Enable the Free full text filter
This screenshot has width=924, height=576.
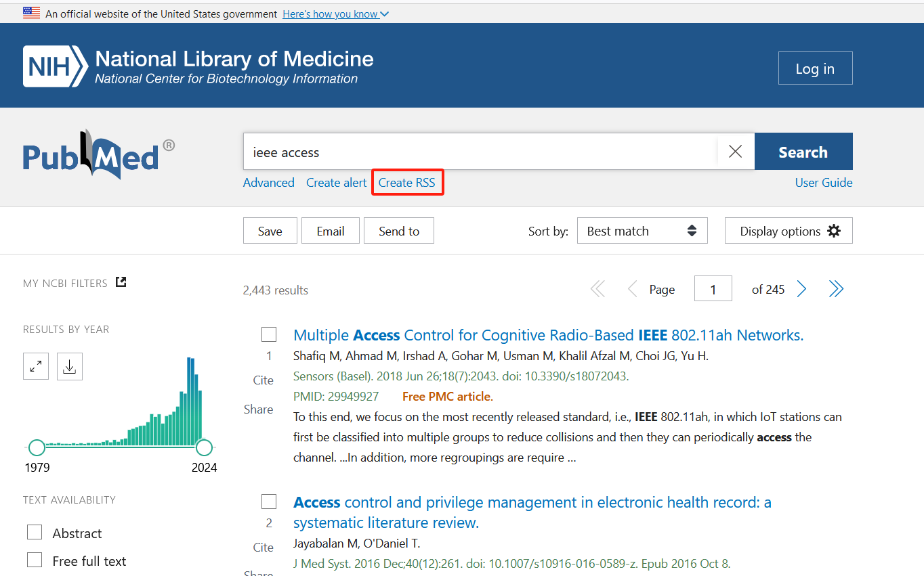point(35,560)
